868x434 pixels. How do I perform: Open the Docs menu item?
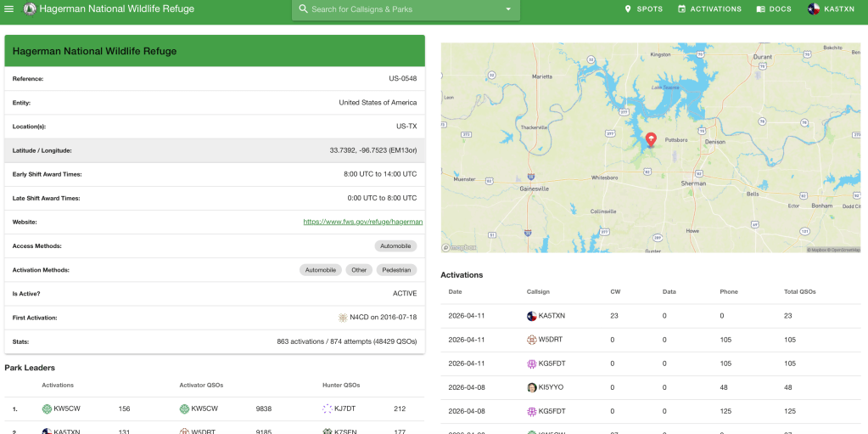(x=774, y=9)
